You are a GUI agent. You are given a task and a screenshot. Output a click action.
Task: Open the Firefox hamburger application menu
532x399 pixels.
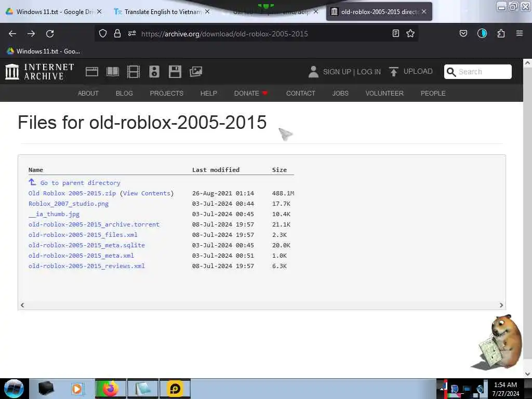coord(520,33)
